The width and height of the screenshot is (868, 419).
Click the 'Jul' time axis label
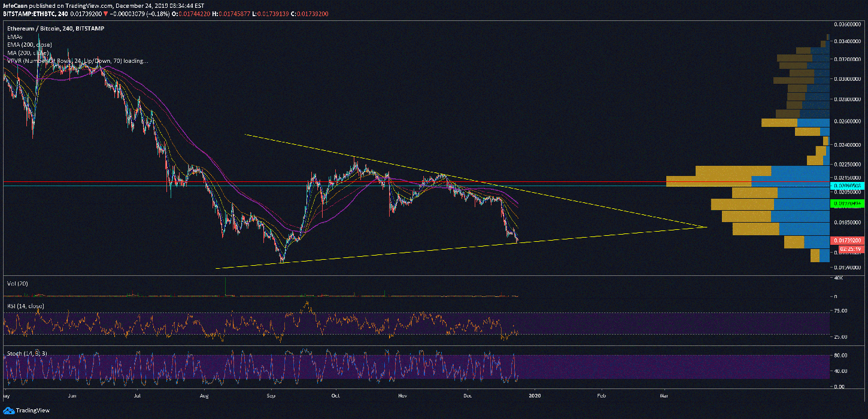tap(138, 396)
